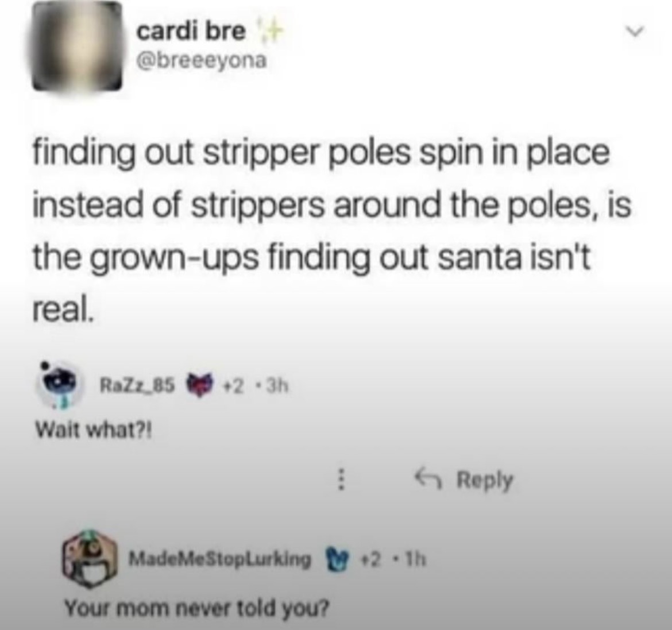Image resolution: width=672 pixels, height=630 pixels.
Task: Click the Reply button text
Action: (x=484, y=481)
